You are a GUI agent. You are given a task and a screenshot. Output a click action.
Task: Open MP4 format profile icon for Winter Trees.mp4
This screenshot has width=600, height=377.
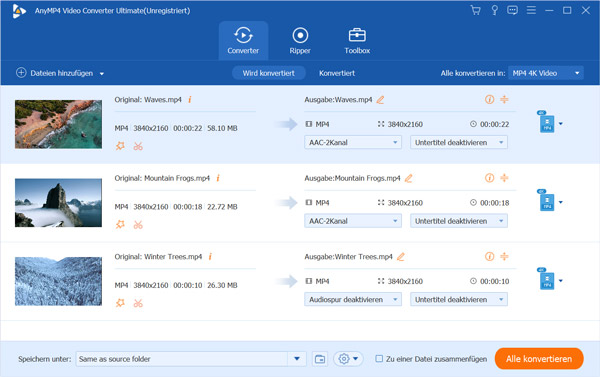tap(546, 279)
